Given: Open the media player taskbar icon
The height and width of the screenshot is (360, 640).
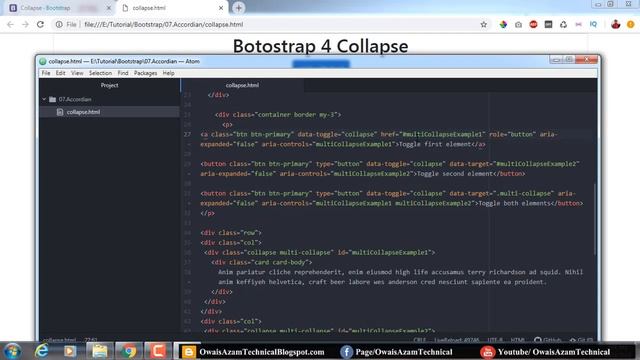Looking at the screenshot, I should 70,351.
